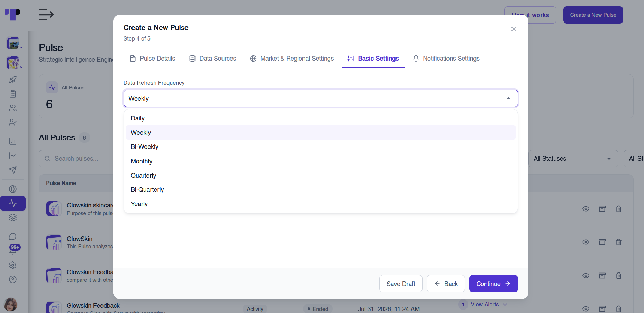Open the bar chart sidebar icon
This screenshot has height=313, width=644.
(x=13, y=141)
